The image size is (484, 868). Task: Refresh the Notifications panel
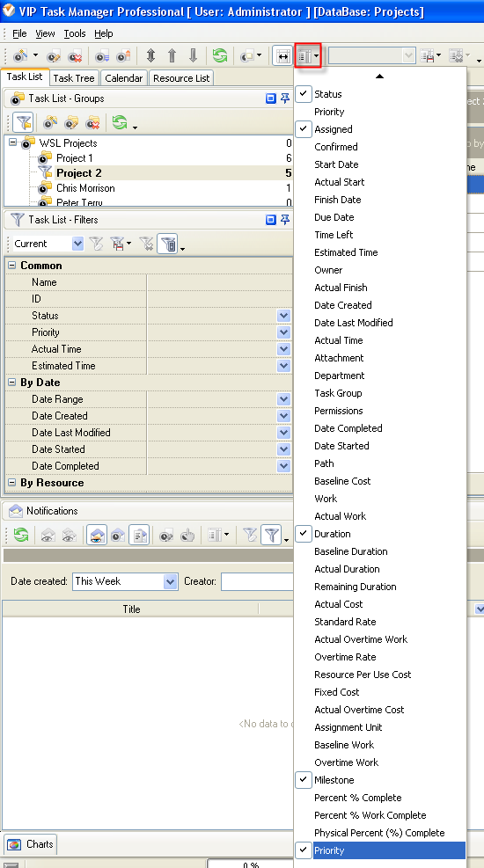click(x=21, y=535)
